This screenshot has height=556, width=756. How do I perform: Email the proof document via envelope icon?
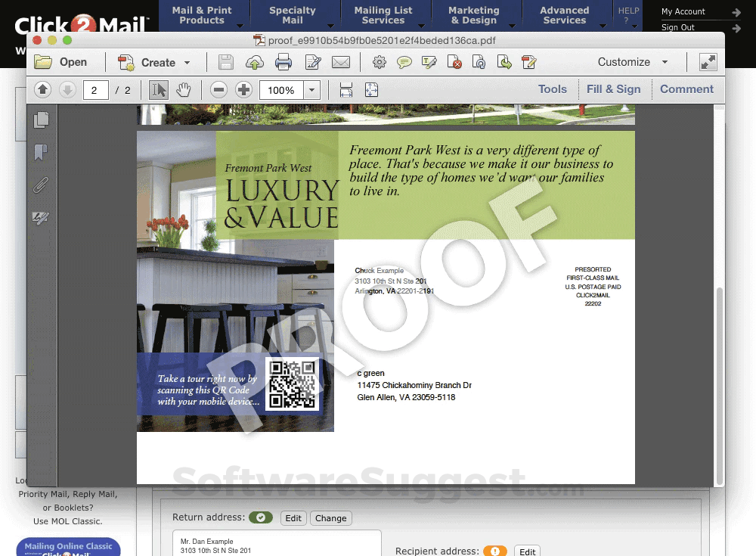click(x=340, y=62)
